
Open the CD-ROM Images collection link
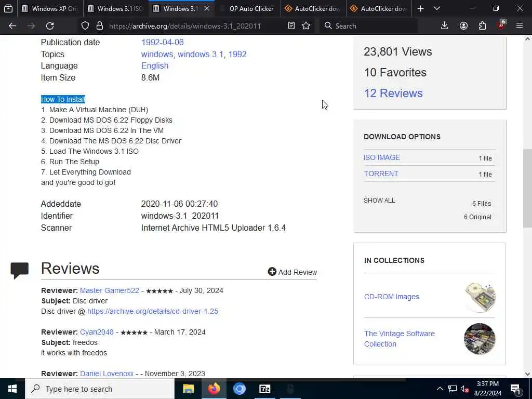(x=392, y=297)
